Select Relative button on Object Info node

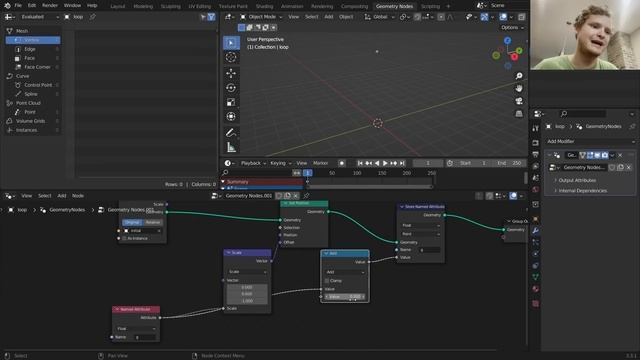[153, 222]
